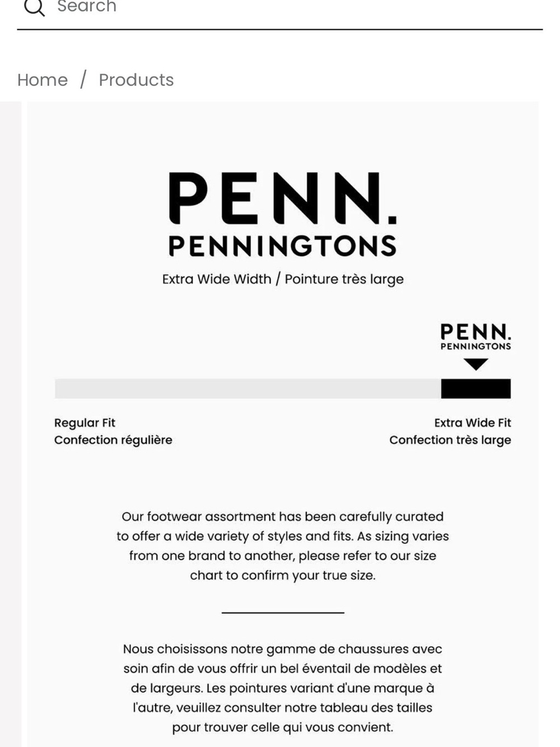
Task: Click the large PENN. Penningtons logo
Action: [x=283, y=214]
